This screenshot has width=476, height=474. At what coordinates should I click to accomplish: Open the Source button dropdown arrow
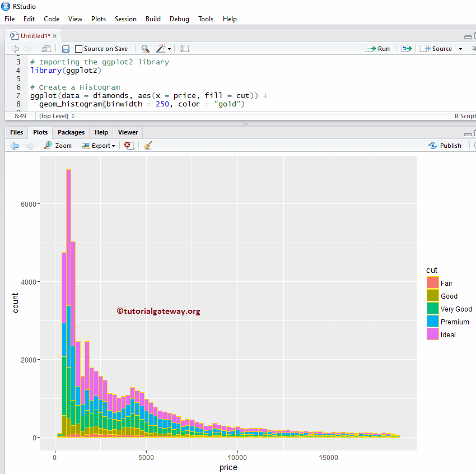pos(460,48)
